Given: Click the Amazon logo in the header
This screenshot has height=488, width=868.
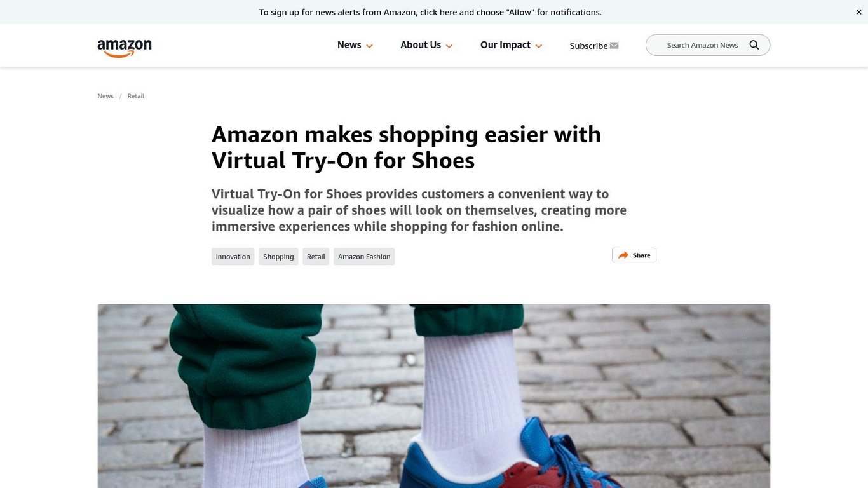Looking at the screenshot, I should (x=125, y=48).
